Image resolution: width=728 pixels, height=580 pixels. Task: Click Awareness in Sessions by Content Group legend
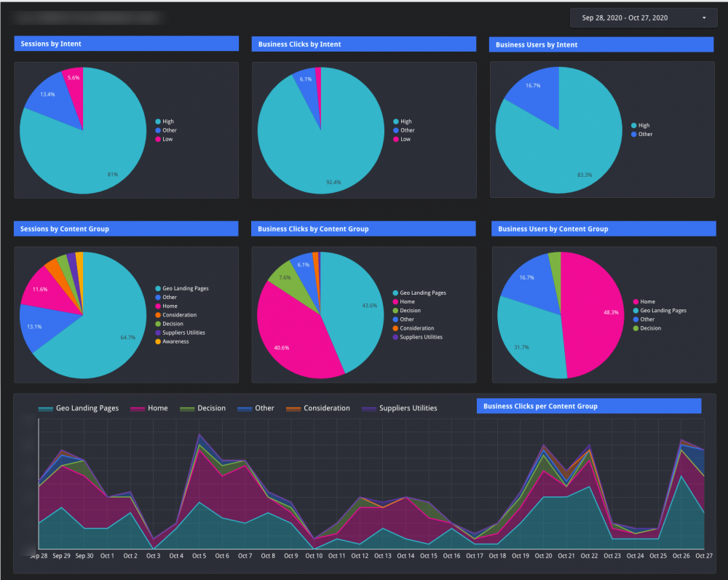(172, 341)
